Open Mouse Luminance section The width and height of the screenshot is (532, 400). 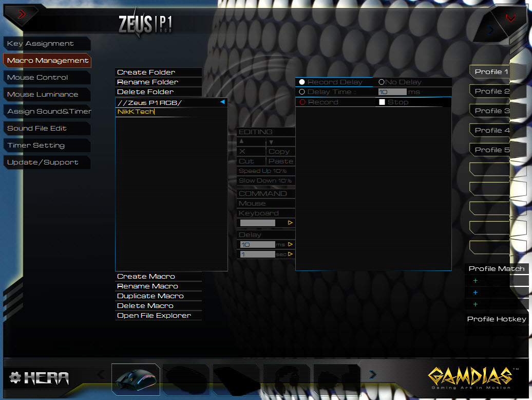47,95
